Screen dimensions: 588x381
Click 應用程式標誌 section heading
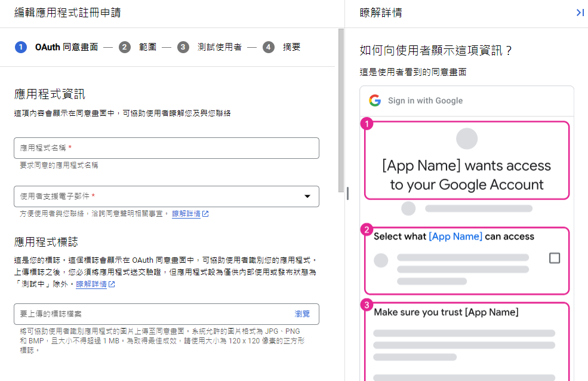click(46, 242)
